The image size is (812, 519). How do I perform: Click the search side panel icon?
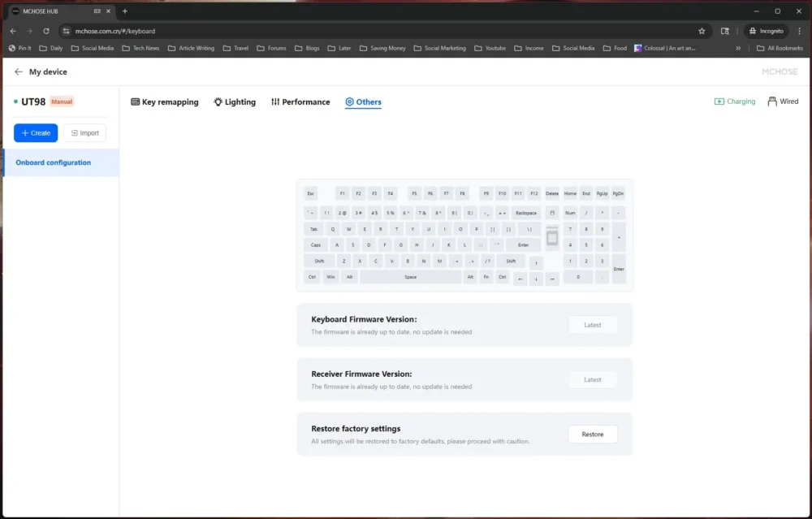click(x=725, y=31)
